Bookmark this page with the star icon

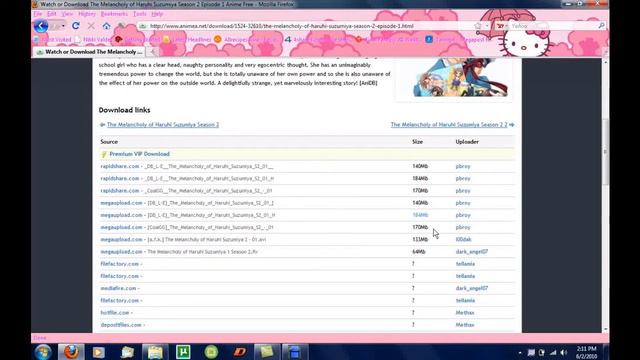[x=478, y=26]
